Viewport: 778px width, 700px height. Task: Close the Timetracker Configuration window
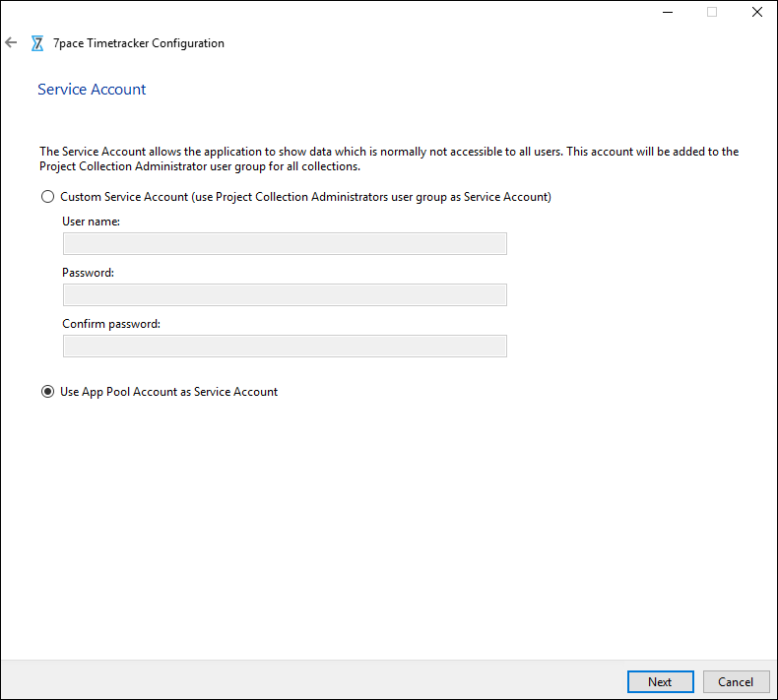click(x=756, y=12)
